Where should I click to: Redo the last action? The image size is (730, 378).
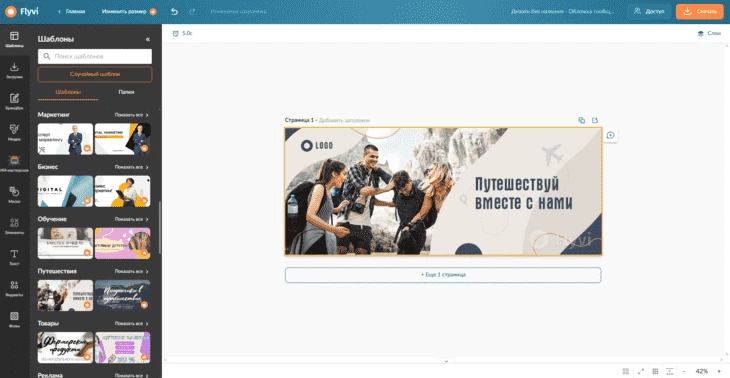(x=192, y=12)
